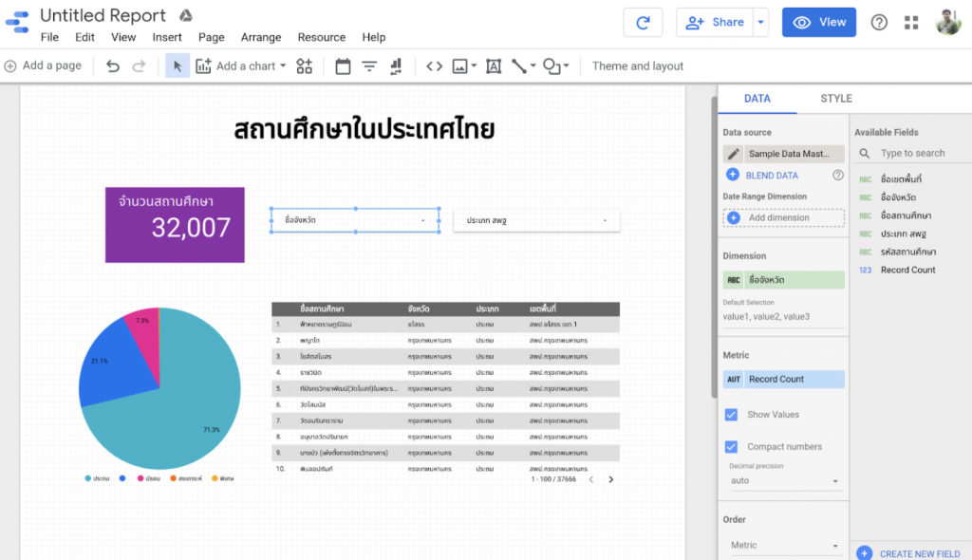This screenshot has width=972, height=560.
Task: Open Theme and layout panel
Action: pos(637,65)
